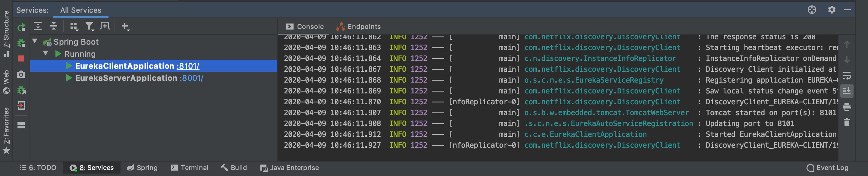Open the :8101/ link of EurekaClientApplication
The image size is (868, 176).
(x=188, y=66)
